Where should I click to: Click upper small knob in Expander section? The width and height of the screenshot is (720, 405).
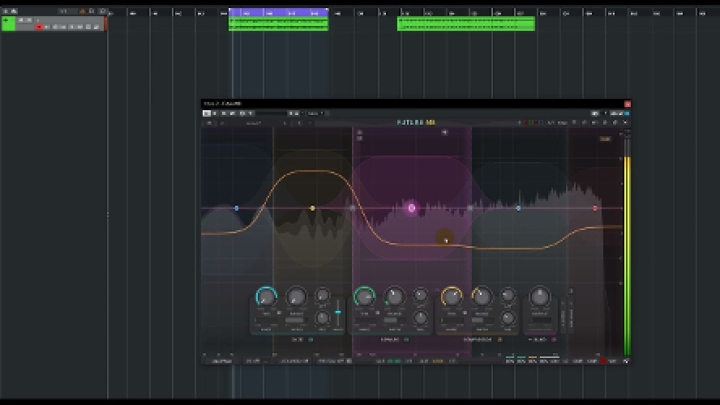pos(420,295)
